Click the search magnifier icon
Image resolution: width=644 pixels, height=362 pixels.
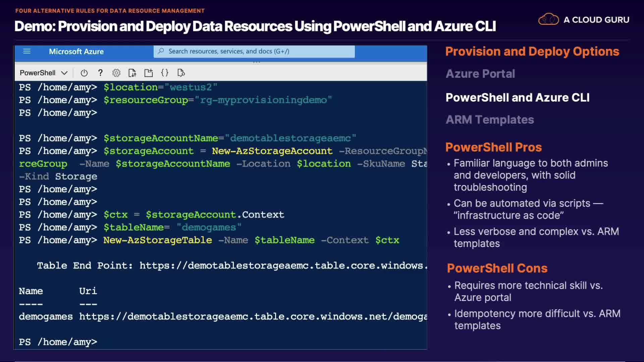coord(161,51)
